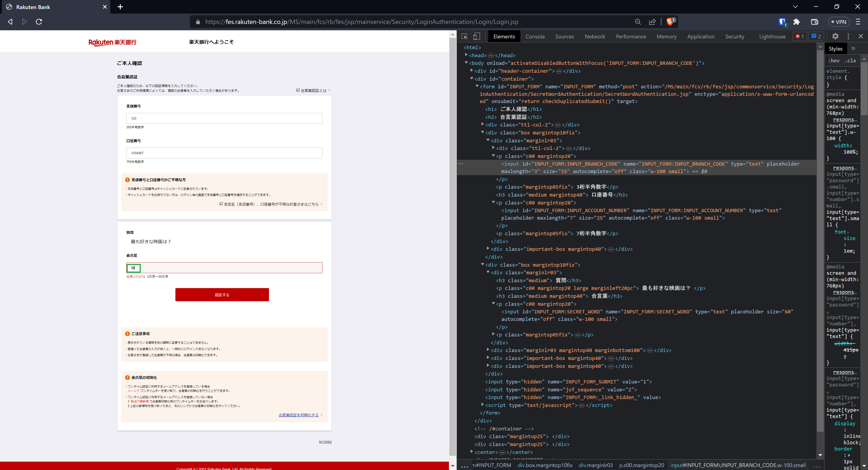Select the INPUT_FORM:SECRET_WORD input node
This screenshot has width=868, height=470.
[647, 315]
